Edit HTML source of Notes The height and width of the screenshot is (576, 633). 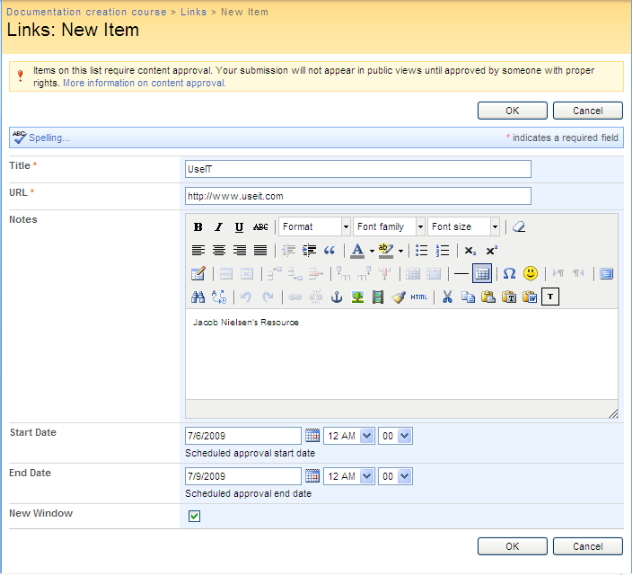(x=419, y=297)
